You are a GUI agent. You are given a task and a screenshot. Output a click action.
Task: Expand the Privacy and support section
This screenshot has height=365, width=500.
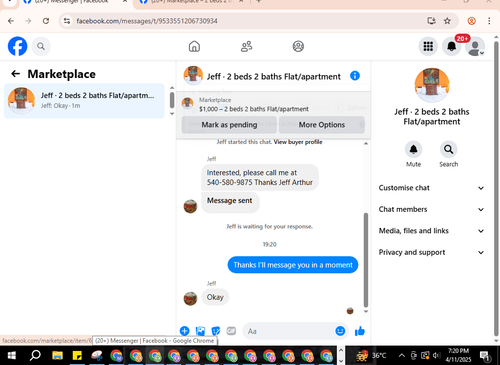[x=431, y=252]
